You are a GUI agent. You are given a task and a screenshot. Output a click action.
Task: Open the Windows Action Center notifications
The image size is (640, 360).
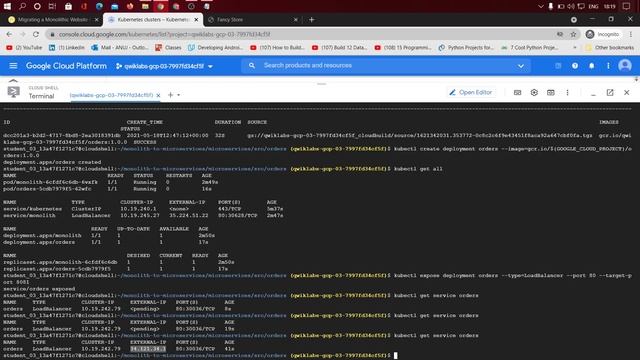point(626,7)
